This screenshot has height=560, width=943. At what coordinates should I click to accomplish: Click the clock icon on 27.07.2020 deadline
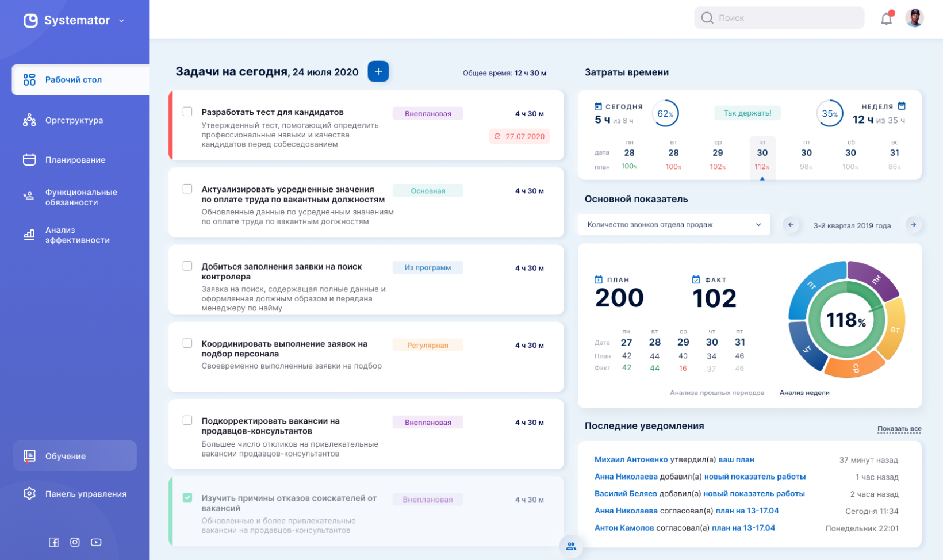(497, 136)
